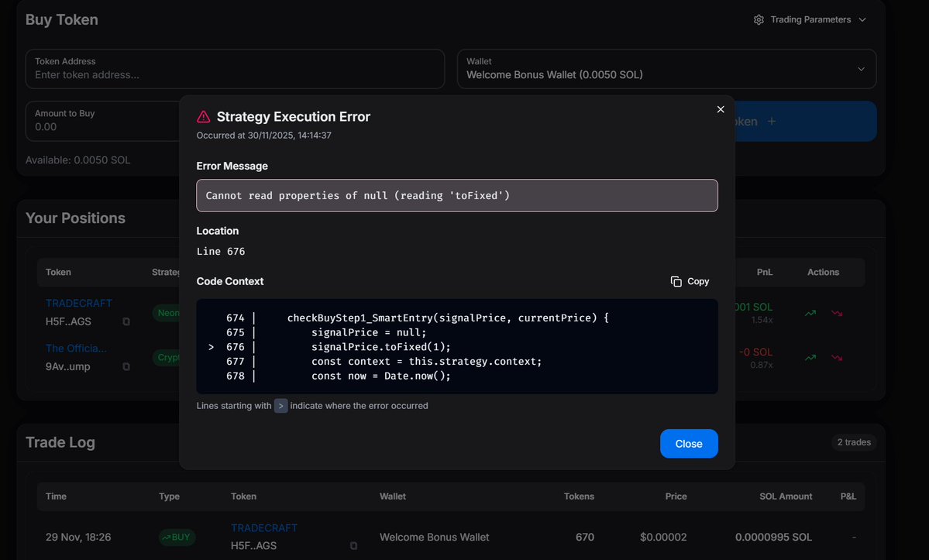The image size is (929, 560).
Task: Copy H5F..AGS address in Trade Log
Action: [354, 546]
